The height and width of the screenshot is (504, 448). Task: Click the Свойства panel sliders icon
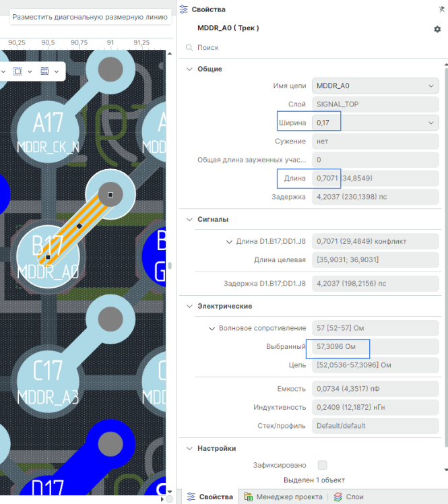pyautogui.click(x=184, y=9)
